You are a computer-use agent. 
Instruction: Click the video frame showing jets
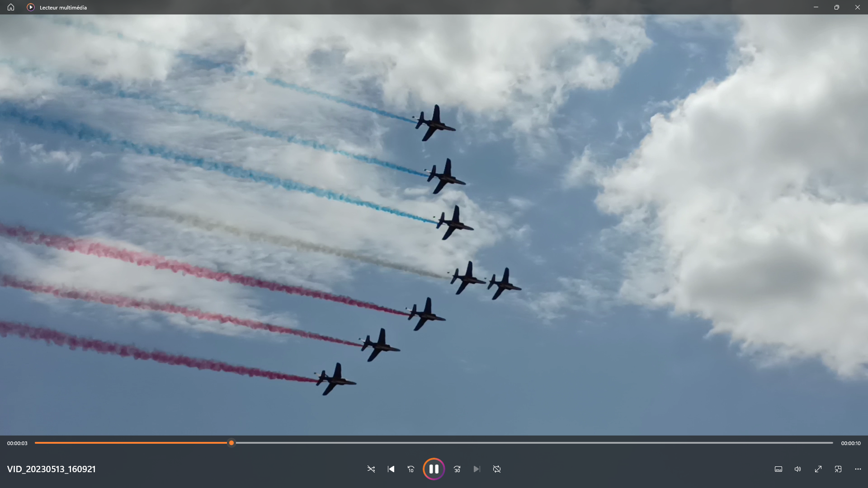point(434,226)
